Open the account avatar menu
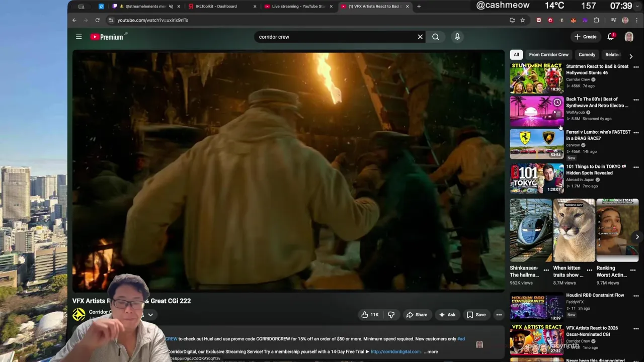The height and width of the screenshot is (362, 644). (629, 37)
